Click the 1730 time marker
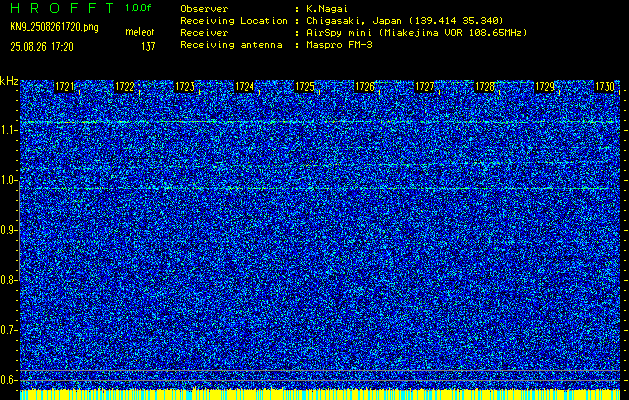629x400 pixels. click(605, 87)
